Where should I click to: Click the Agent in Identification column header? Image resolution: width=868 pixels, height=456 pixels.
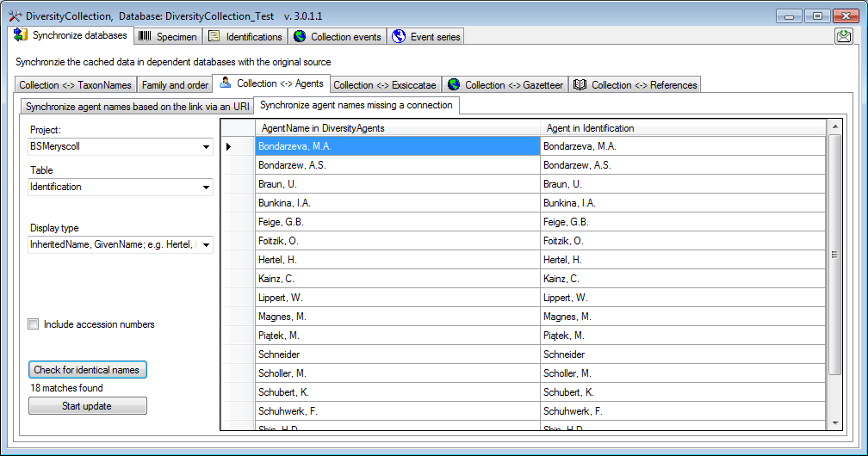(683, 128)
